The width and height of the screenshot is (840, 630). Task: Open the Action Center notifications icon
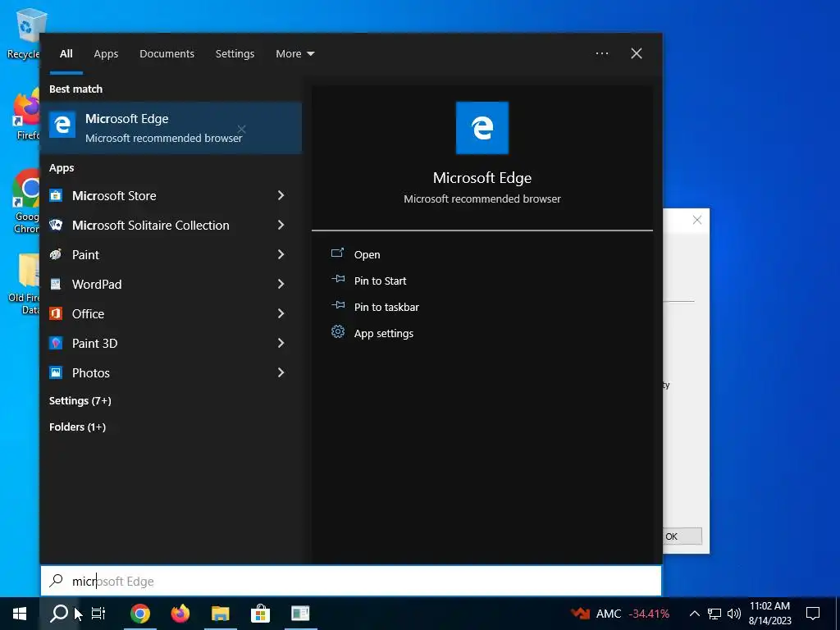(813, 614)
